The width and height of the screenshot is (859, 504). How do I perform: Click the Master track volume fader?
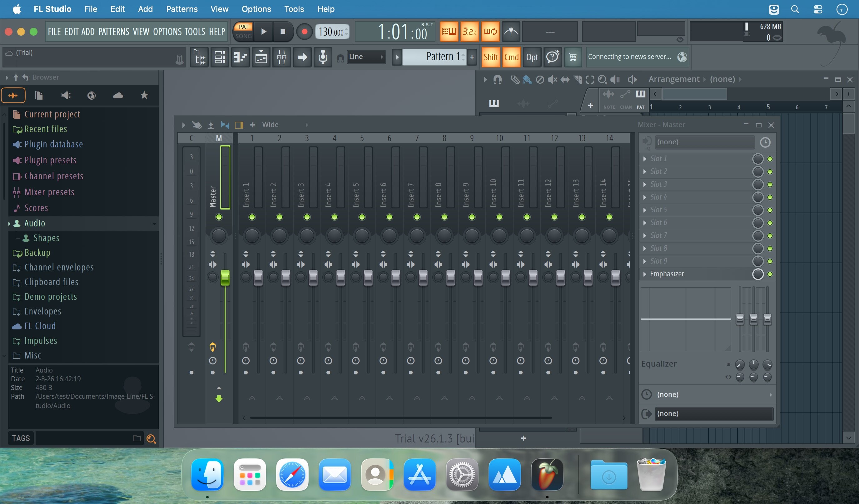[x=225, y=278]
